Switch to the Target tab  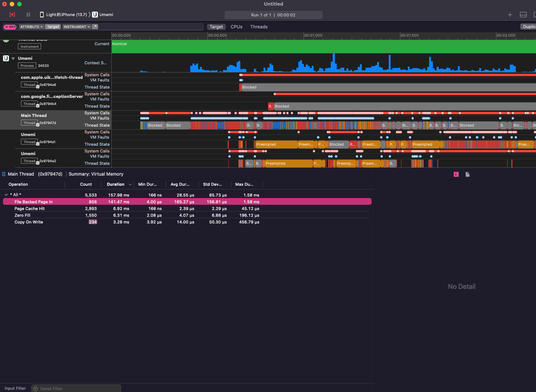(x=216, y=27)
